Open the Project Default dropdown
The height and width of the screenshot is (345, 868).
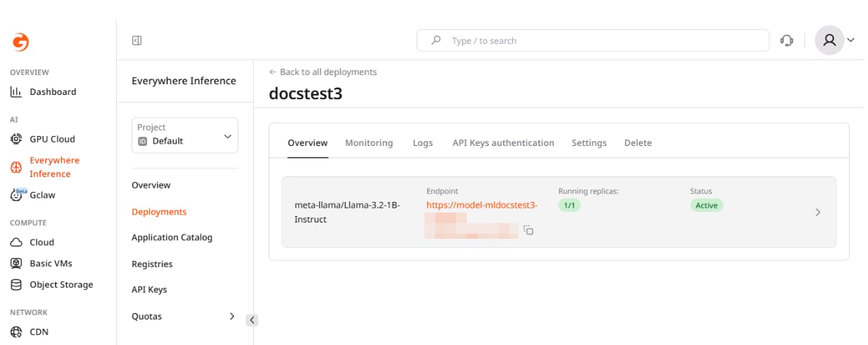(185, 135)
